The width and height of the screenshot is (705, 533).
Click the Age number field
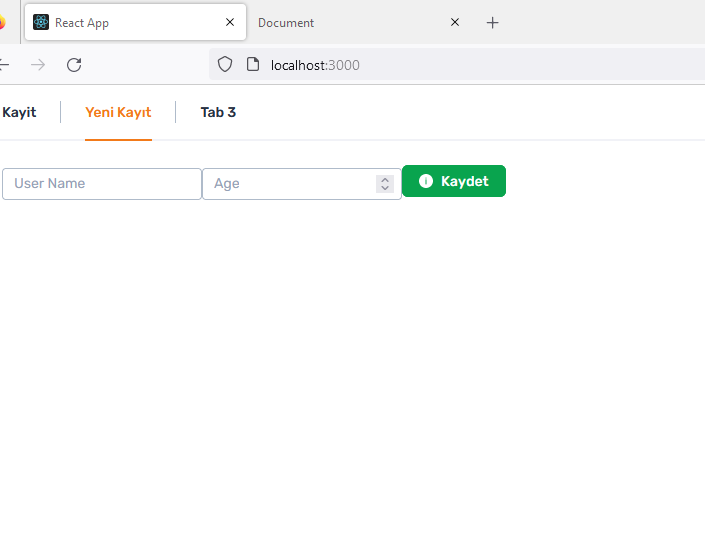(x=302, y=184)
